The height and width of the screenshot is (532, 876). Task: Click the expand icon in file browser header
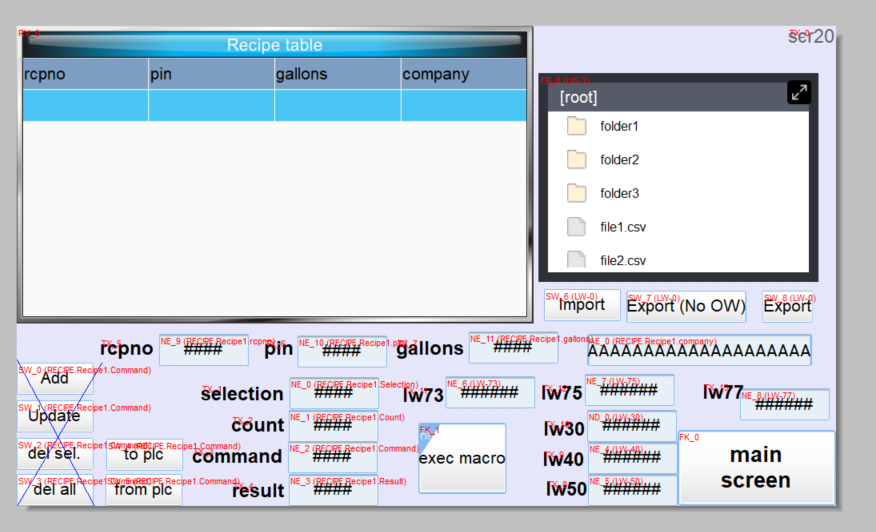point(798,93)
